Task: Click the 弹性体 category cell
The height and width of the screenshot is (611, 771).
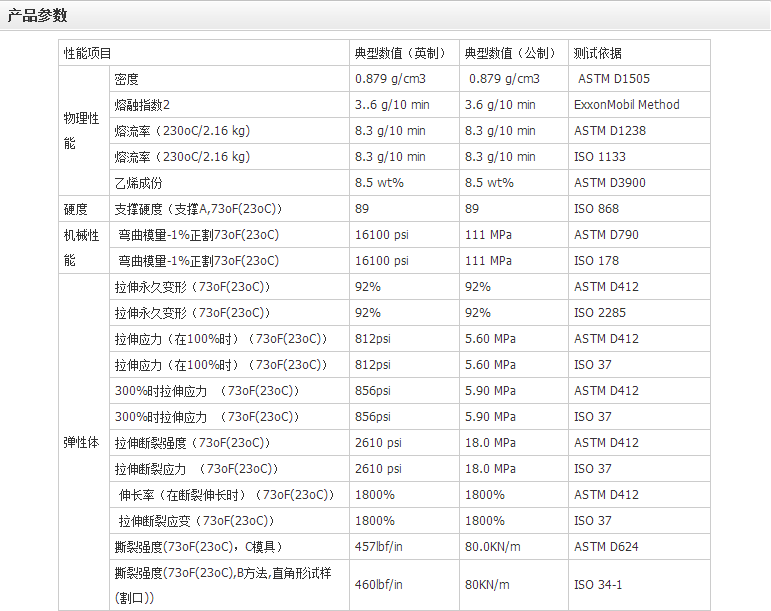Action: (84, 442)
